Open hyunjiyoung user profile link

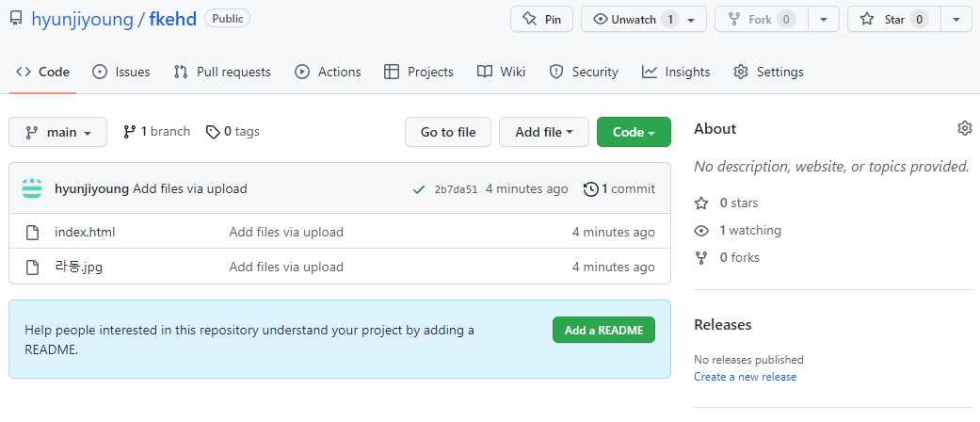[82, 20]
